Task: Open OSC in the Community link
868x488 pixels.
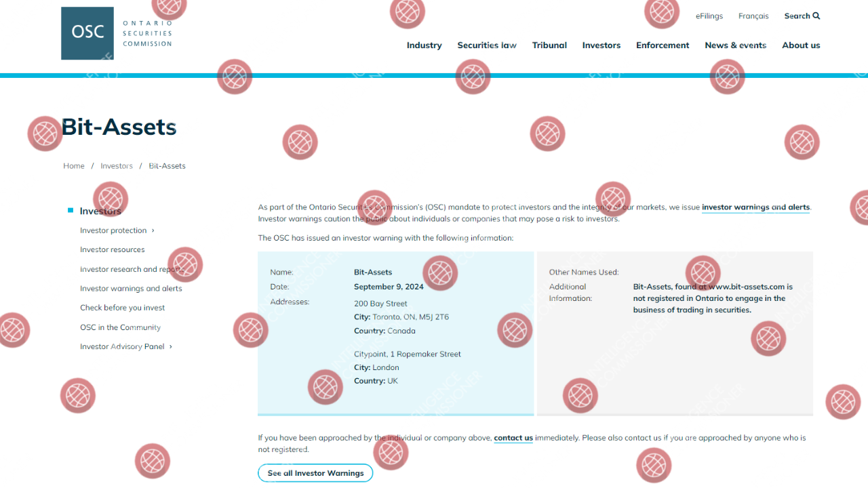Action: [121, 327]
